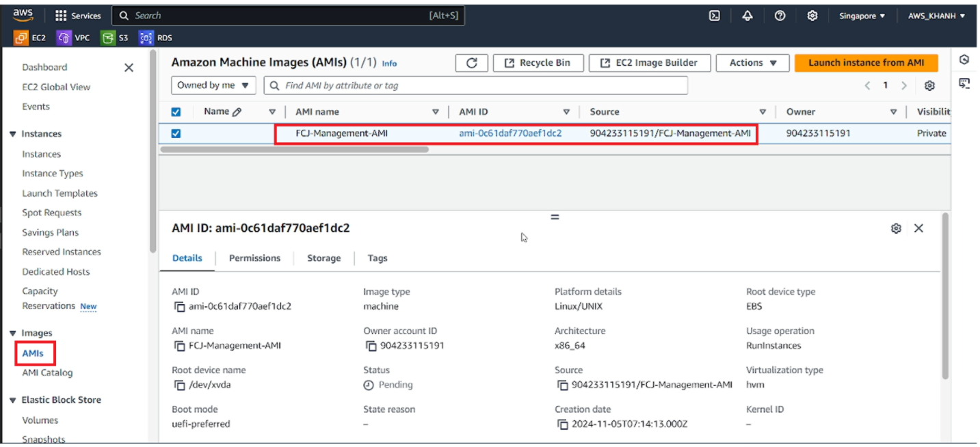
Task: Focus the top console Search box
Action: pos(288,16)
